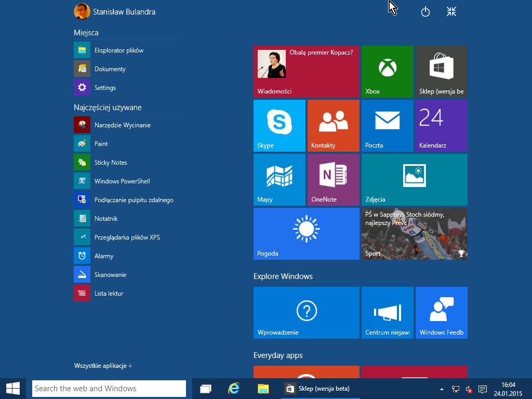This screenshot has height=399, width=532.
Task: Open Windows PowerShell from the list
Action: (122, 181)
